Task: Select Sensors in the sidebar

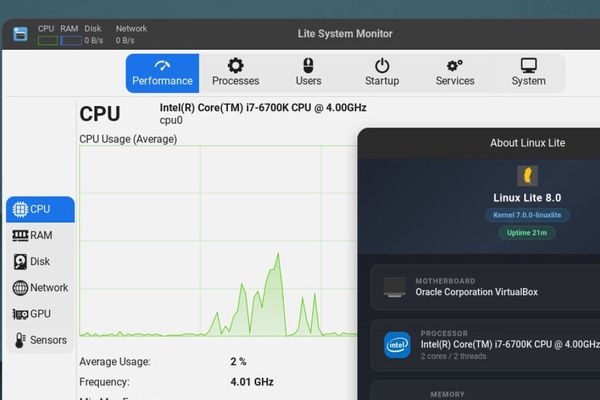Action: (x=41, y=340)
